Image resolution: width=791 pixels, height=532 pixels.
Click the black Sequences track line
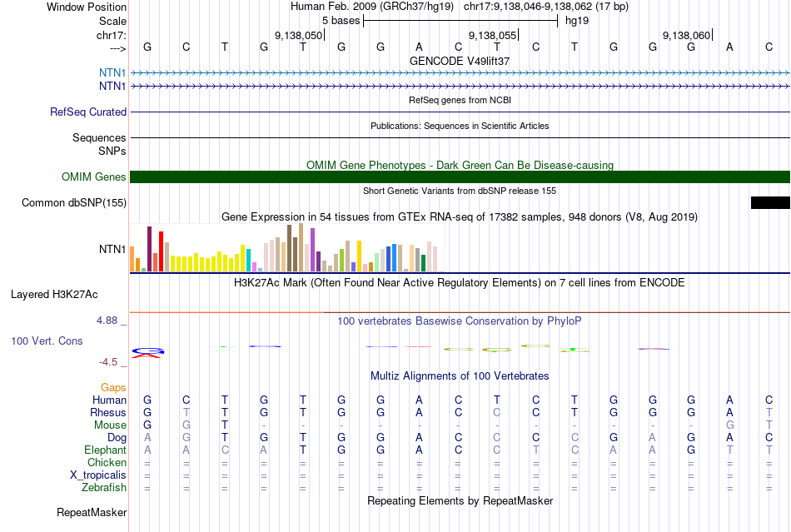pos(460,137)
